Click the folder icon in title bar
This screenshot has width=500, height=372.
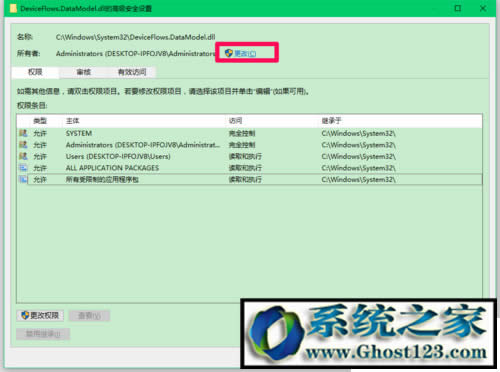click(x=13, y=8)
